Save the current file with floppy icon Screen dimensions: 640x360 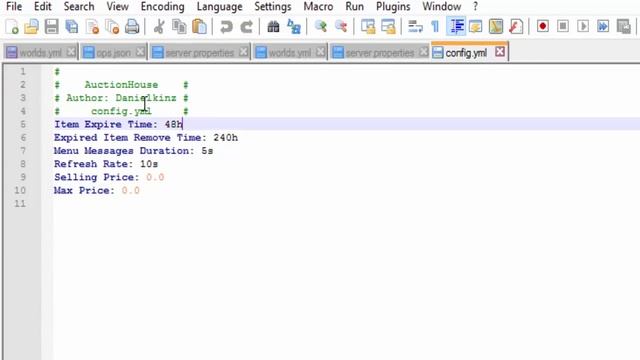[x=51, y=27]
